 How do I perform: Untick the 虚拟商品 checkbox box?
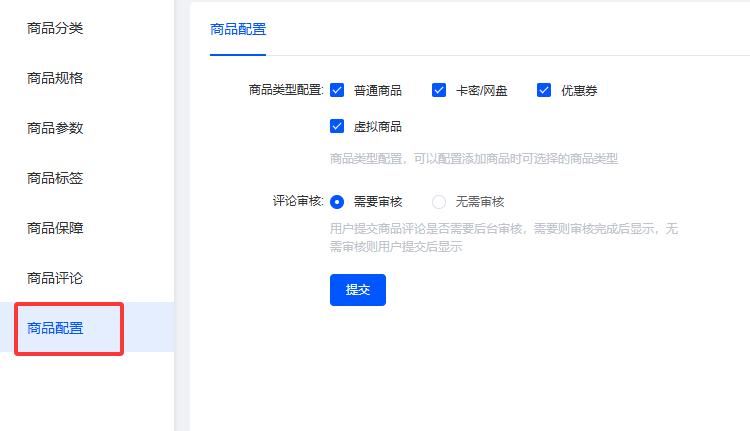coord(337,126)
